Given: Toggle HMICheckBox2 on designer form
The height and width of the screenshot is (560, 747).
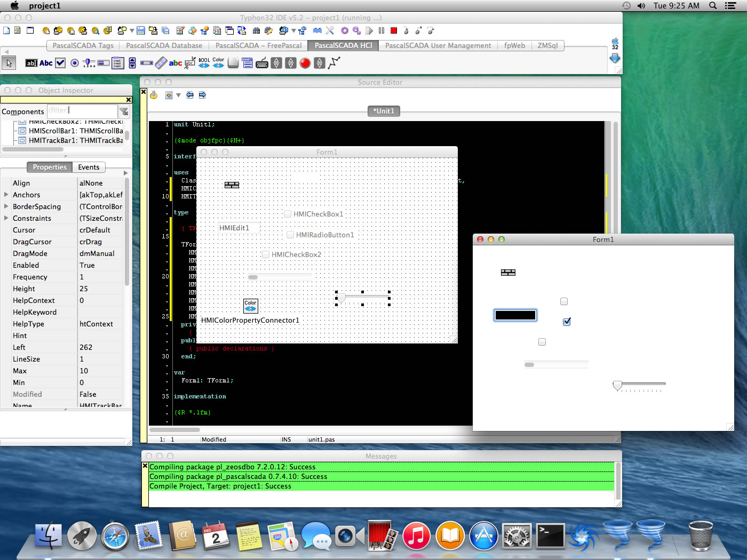Looking at the screenshot, I should pyautogui.click(x=266, y=254).
